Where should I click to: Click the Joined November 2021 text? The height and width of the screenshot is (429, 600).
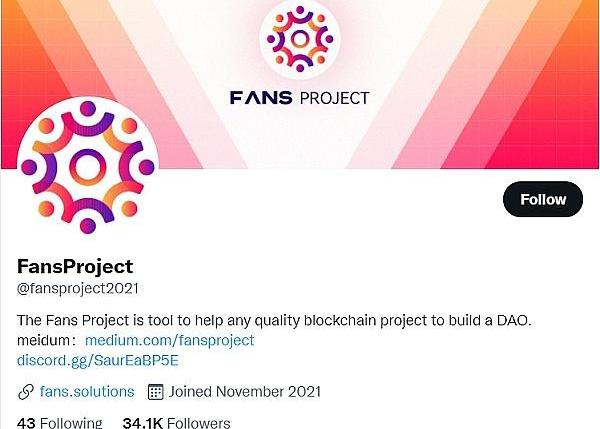[245, 391]
